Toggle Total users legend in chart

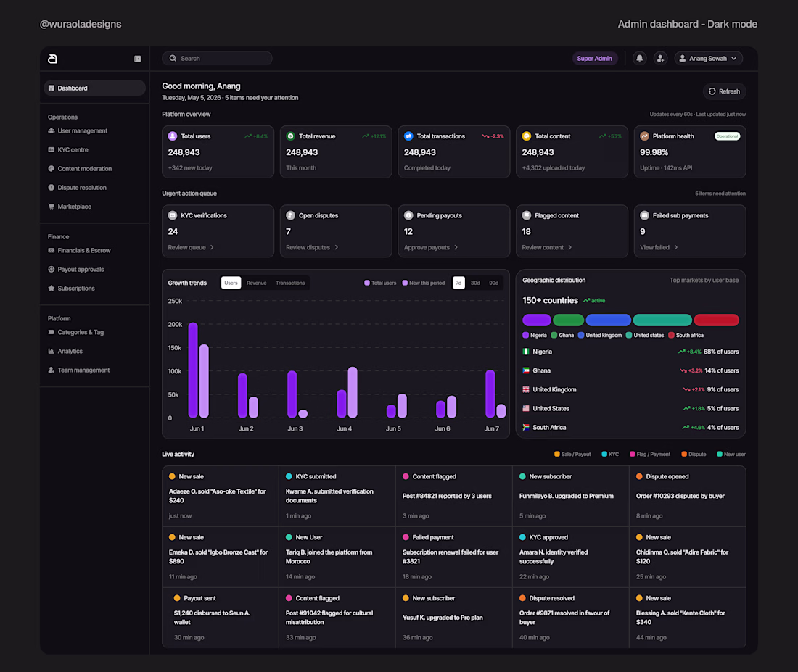pyautogui.click(x=380, y=283)
